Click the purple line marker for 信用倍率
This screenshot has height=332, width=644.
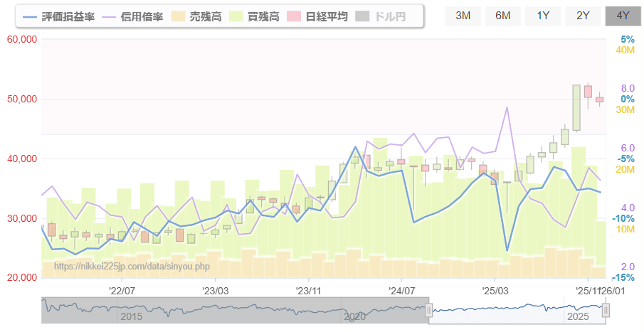[x=112, y=16]
